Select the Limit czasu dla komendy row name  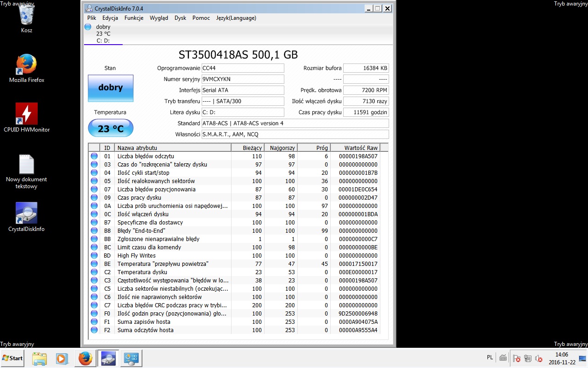click(149, 247)
